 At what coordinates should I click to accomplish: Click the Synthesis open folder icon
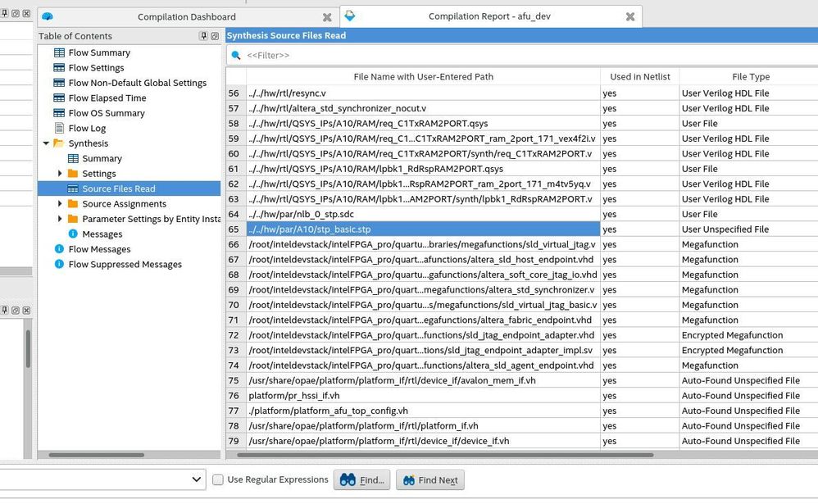click(x=59, y=143)
